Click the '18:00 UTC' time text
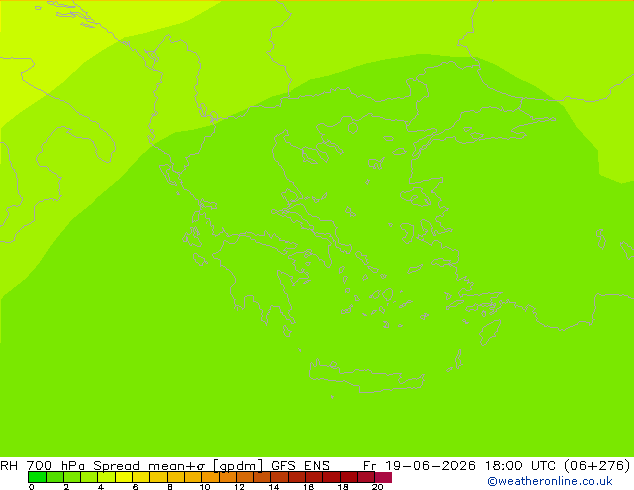The width and height of the screenshot is (634, 490). tap(520, 465)
